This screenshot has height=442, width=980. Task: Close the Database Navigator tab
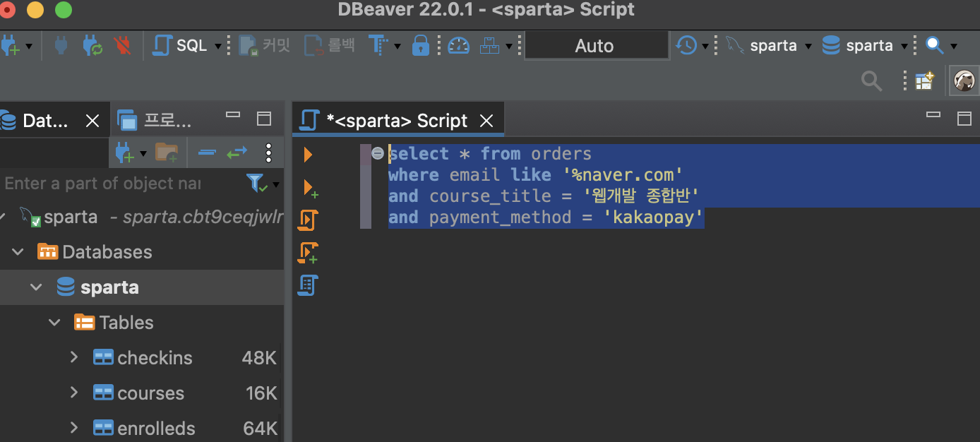(92, 121)
